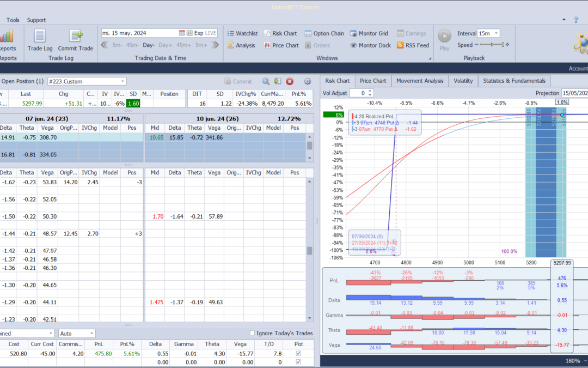588x368 pixels.
Task: Open the Analysis window
Action: click(241, 45)
